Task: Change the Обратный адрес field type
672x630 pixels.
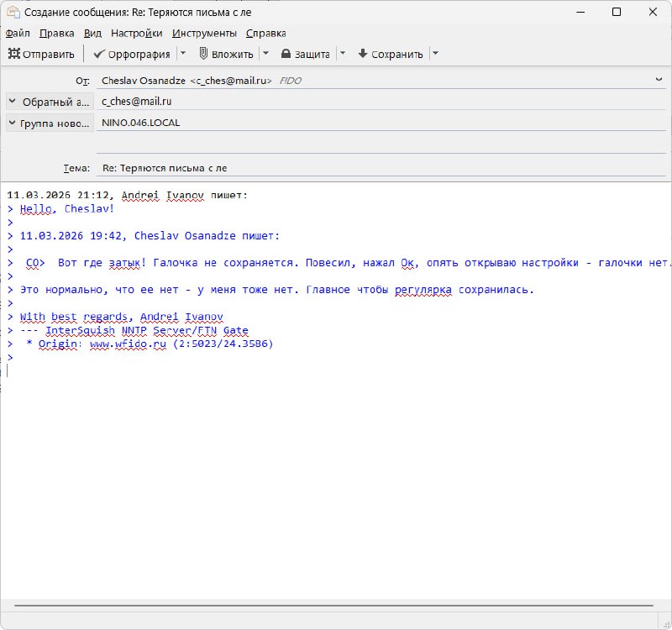Action: tap(48, 102)
